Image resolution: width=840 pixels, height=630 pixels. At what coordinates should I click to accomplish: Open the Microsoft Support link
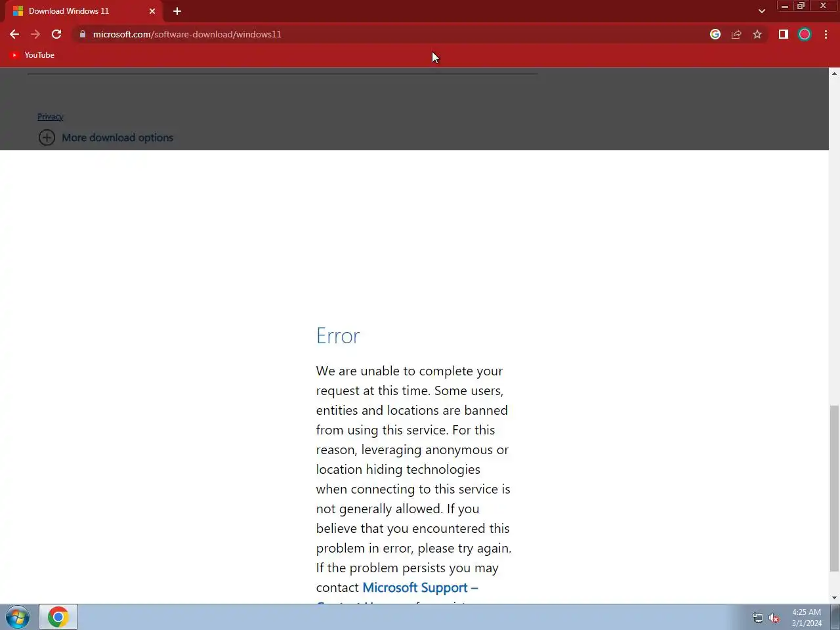(420, 588)
